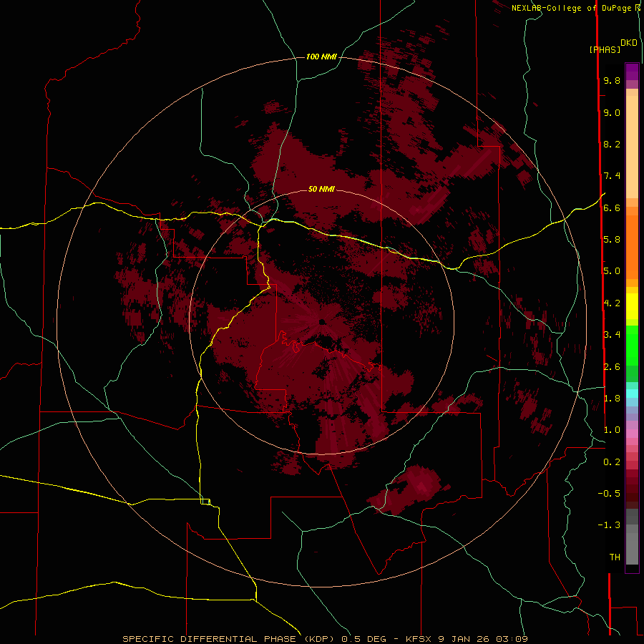The image size is (644, 644).
Task: Click the 1.0 value on the color scale
Action: click(x=612, y=430)
